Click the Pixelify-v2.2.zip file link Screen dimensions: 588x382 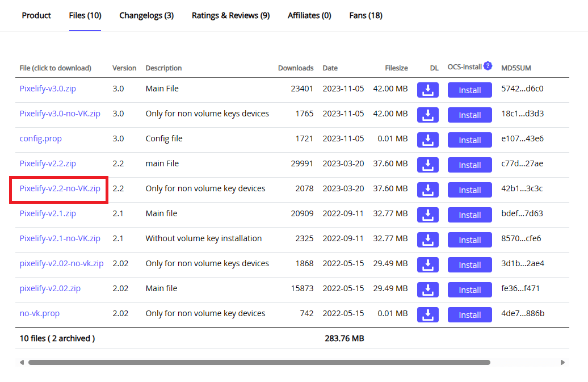tap(48, 164)
